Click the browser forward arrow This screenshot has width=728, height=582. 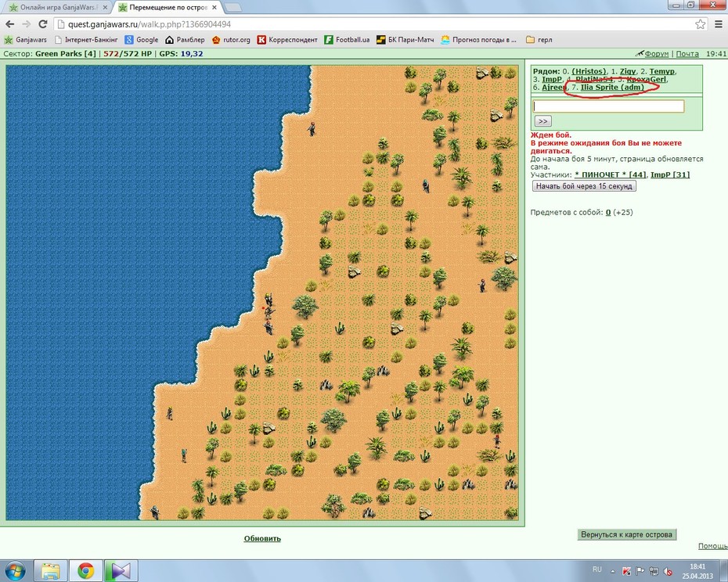click(x=26, y=24)
